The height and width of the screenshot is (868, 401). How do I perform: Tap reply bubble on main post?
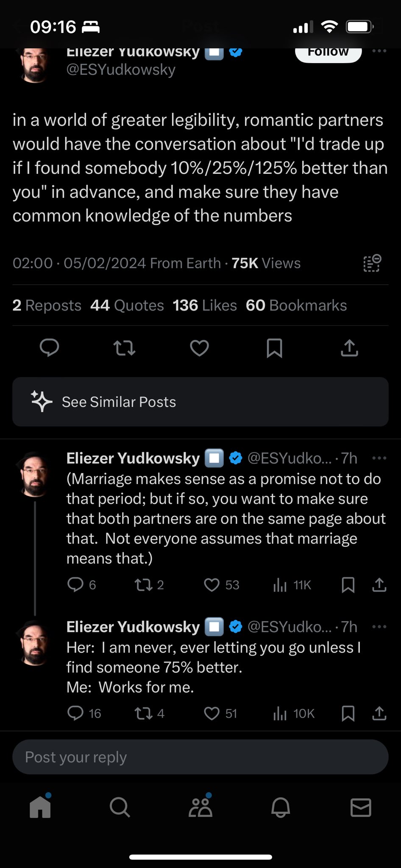pyautogui.click(x=49, y=348)
